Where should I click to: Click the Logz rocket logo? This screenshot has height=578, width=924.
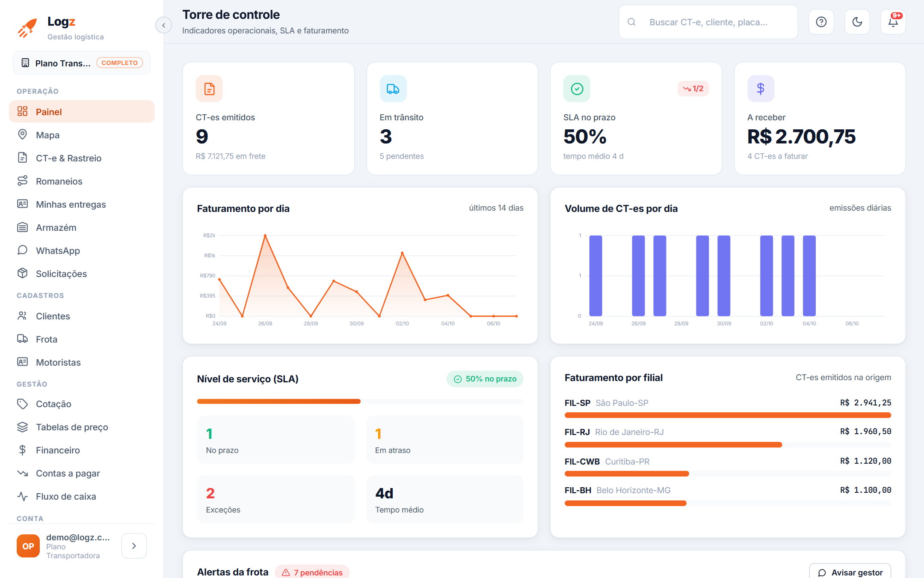click(27, 28)
